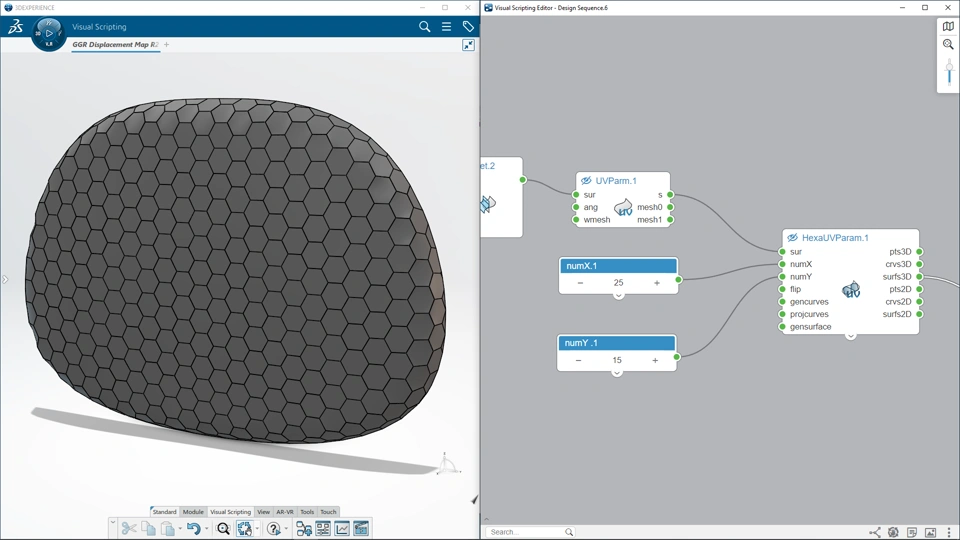Image resolution: width=960 pixels, height=540 pixels.
Task: Click the editor zoom slider
Action: [950, 72]
